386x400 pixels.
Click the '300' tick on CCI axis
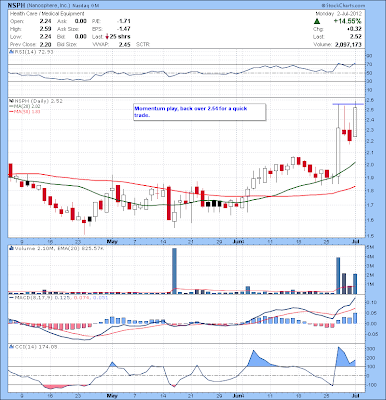pyautogui.click(x=371, y=349)
